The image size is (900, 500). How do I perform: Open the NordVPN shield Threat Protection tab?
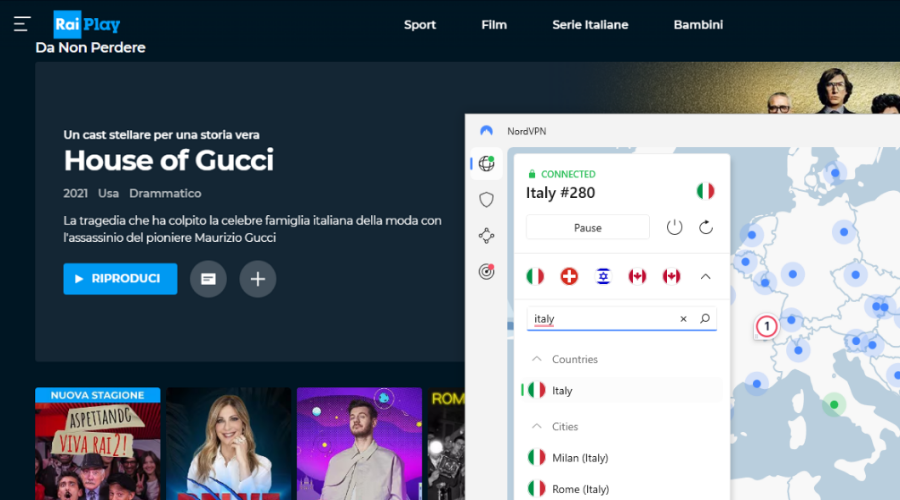[x=486, y=200]
